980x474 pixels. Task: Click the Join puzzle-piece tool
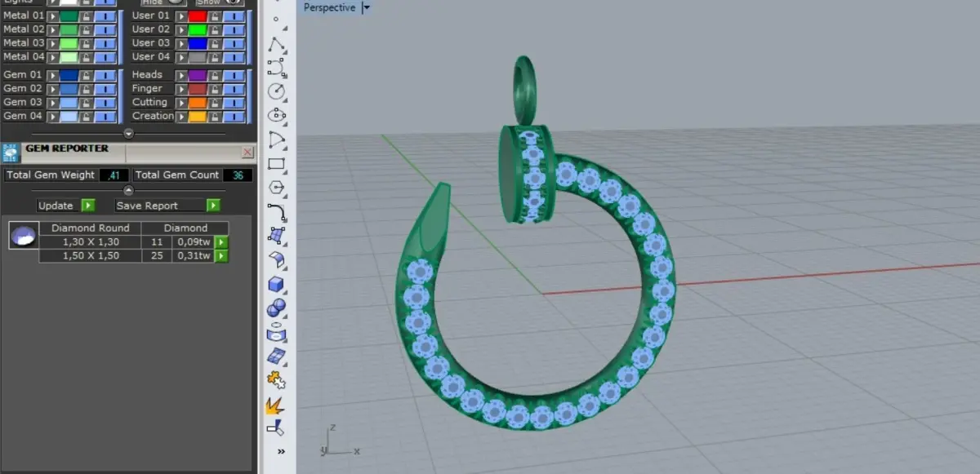[276, 379]
